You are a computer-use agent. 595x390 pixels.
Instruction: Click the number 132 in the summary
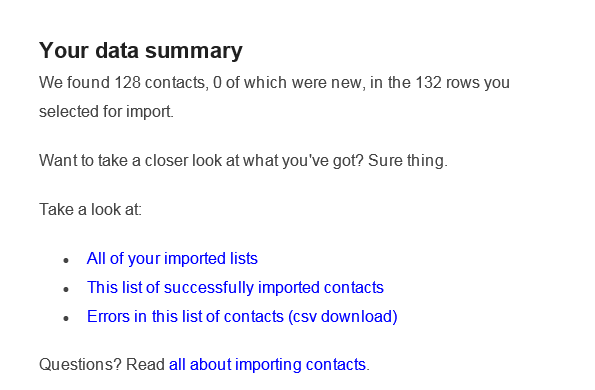(x=428, y=82)
